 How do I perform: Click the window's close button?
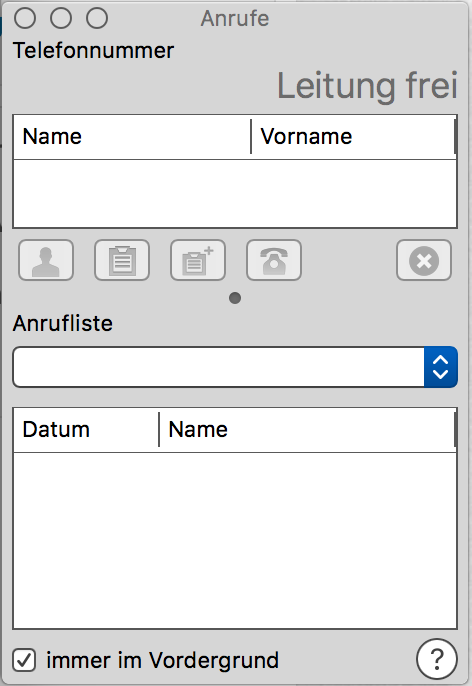[x=25, y=18]
